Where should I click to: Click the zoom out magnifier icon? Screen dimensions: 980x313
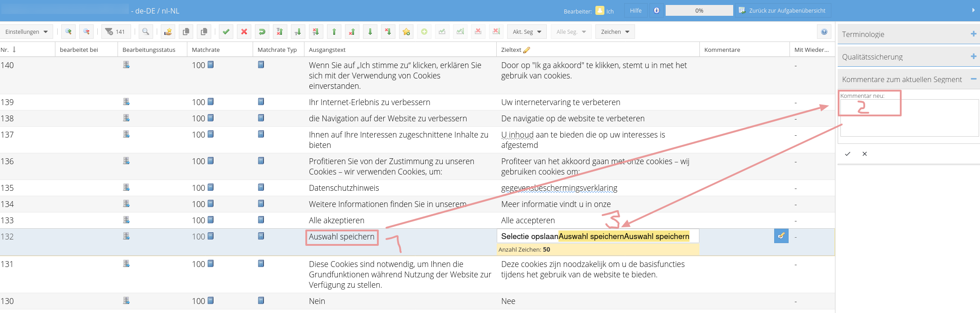click(x=86, y=32)
